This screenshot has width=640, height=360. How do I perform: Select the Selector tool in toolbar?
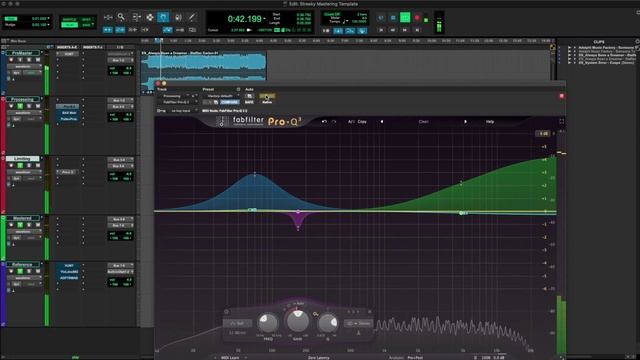click(150, 17)
